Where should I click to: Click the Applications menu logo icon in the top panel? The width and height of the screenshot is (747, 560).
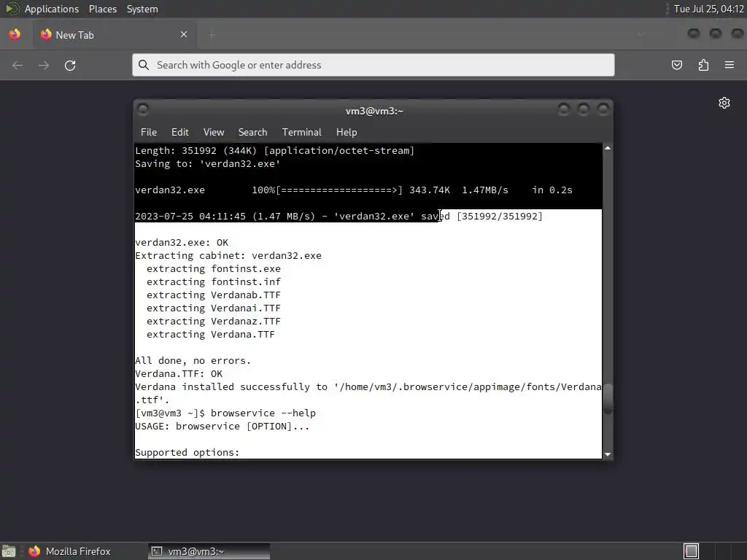click(12, 9)
